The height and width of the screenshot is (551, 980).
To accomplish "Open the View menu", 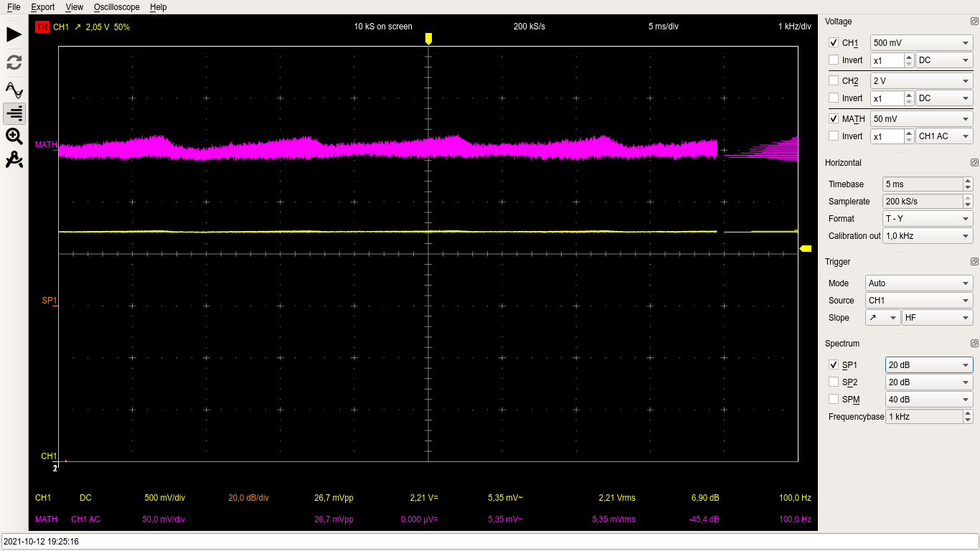I will [x=74, y=7].
